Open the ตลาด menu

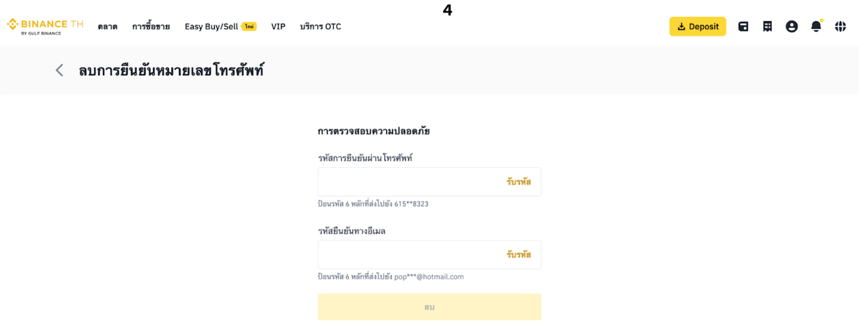[107, 27]
